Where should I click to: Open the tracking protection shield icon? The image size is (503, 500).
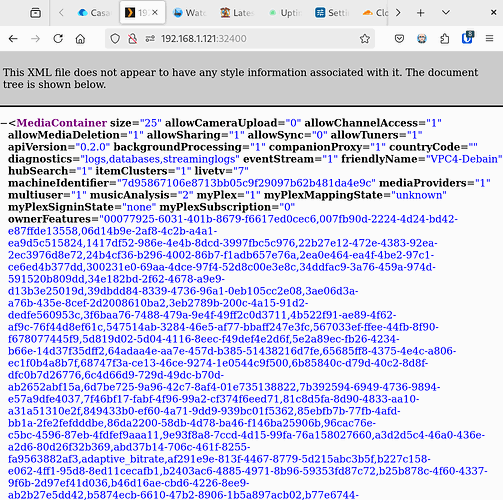115,39
